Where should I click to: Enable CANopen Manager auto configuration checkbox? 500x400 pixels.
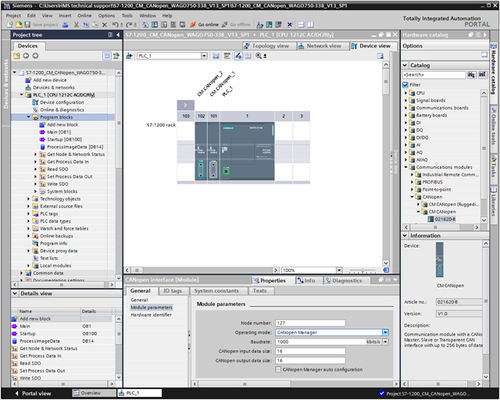[278, 369]
